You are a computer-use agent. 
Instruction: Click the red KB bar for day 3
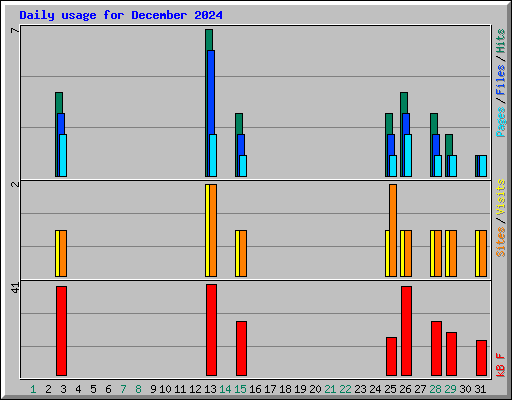(61, 331)
